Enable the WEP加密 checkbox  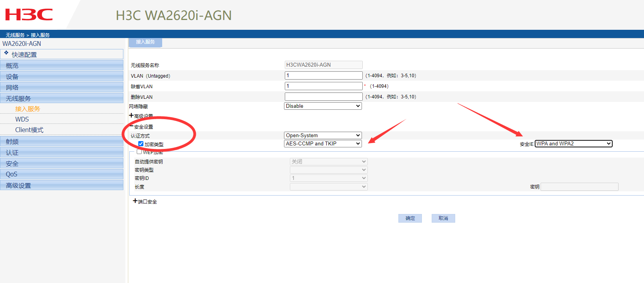pyautogui.click(x=139, y=152)
